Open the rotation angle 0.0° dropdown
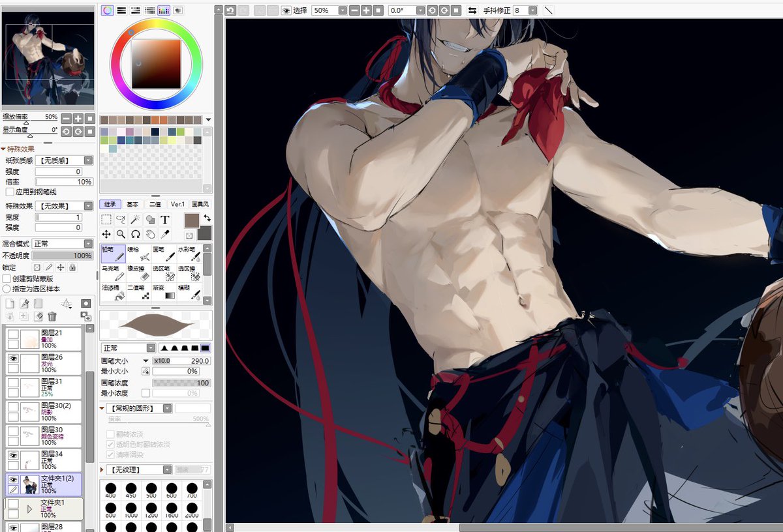Image resolution: width=783 pixels, height=532 pixels. point(407,10)
